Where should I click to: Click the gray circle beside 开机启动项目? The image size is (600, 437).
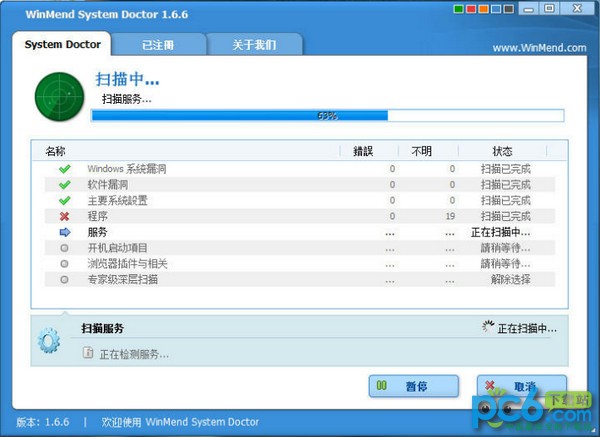click(x=64, y=248)
